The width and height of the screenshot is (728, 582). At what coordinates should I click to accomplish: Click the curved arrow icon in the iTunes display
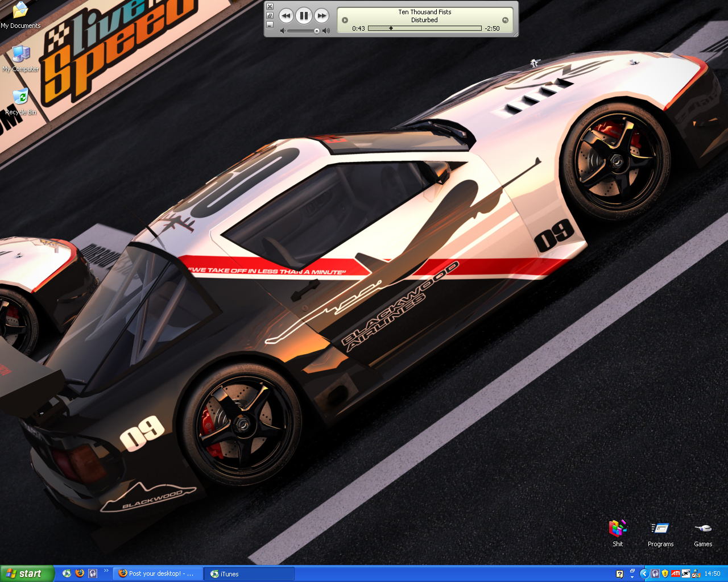505,20
